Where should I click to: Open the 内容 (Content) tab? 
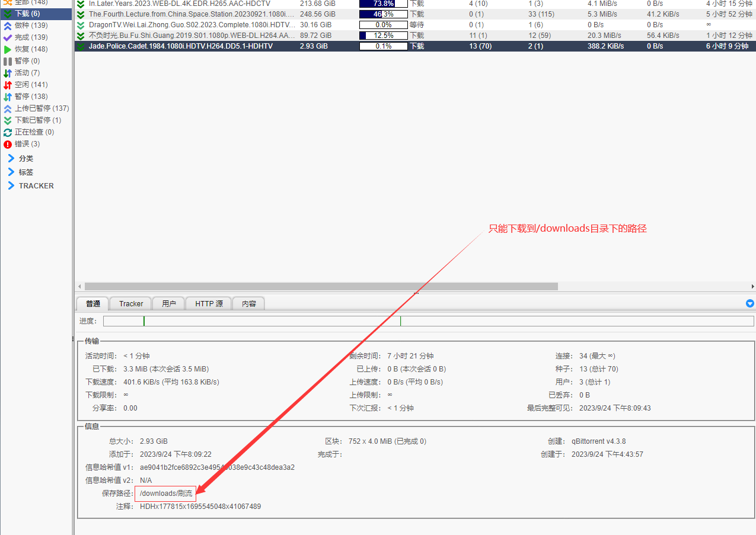[248, 303]
